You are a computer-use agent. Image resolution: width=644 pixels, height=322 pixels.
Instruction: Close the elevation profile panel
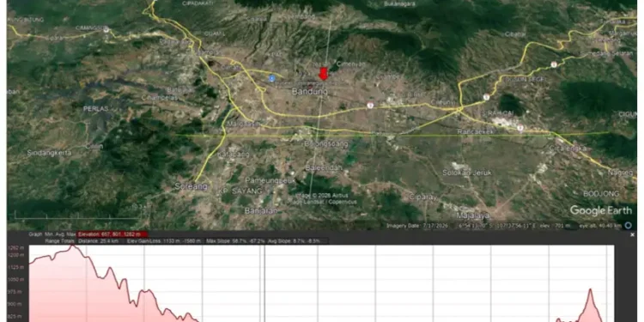click(633, 234)
